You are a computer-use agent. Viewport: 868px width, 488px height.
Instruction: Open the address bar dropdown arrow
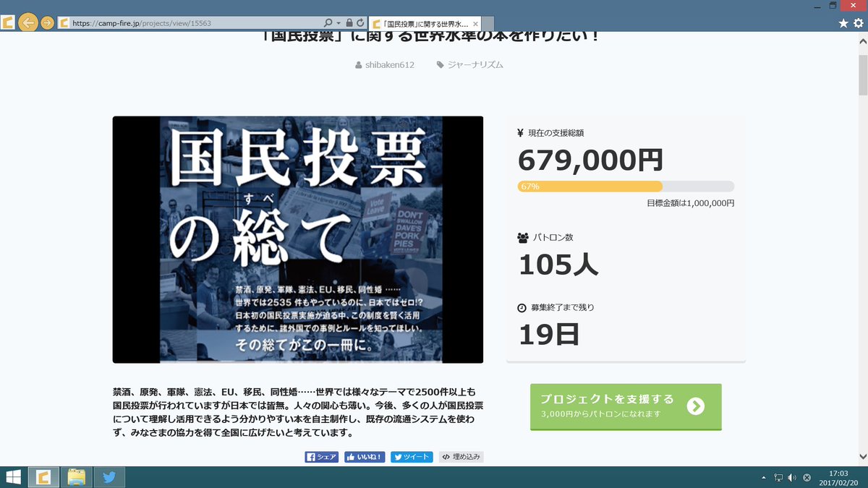click(339, 22)
